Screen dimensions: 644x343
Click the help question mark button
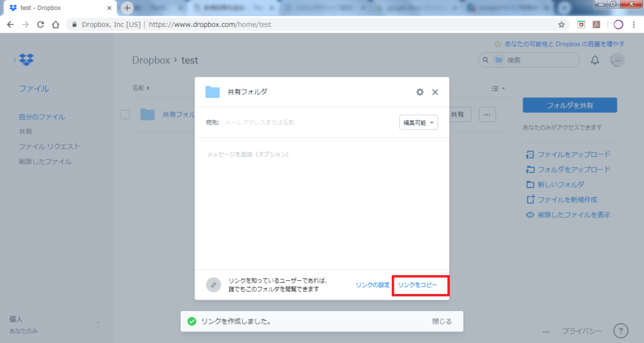point(621,330)
